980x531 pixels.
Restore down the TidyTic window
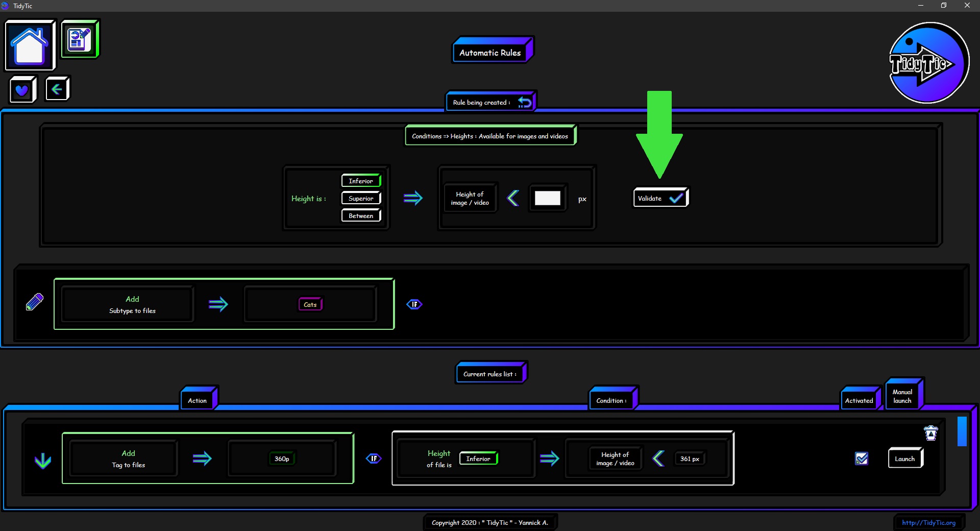(944, 6)
